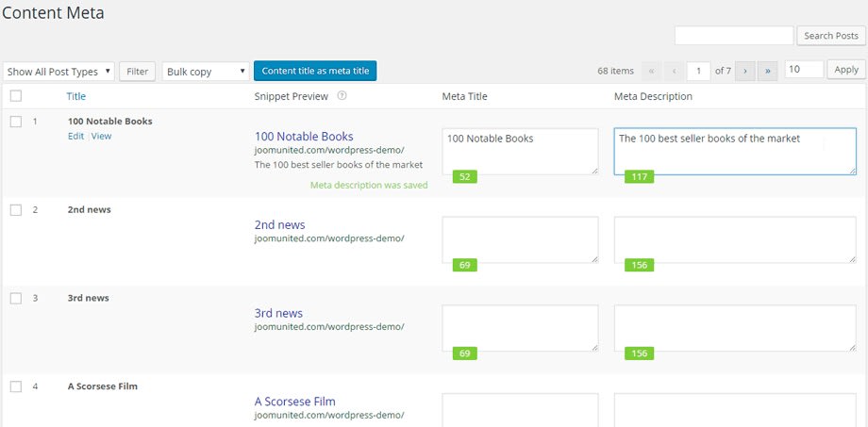Expand the Bulk copy dropdown
Screen dimensions: 868x427
206,72
